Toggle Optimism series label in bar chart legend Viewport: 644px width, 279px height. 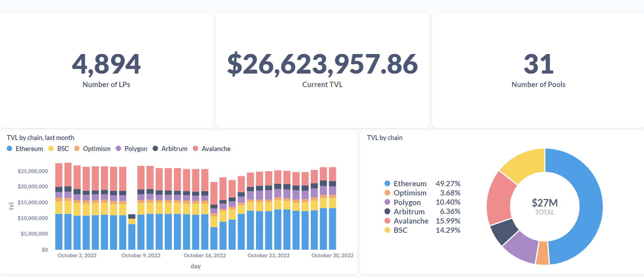[97, 149]
